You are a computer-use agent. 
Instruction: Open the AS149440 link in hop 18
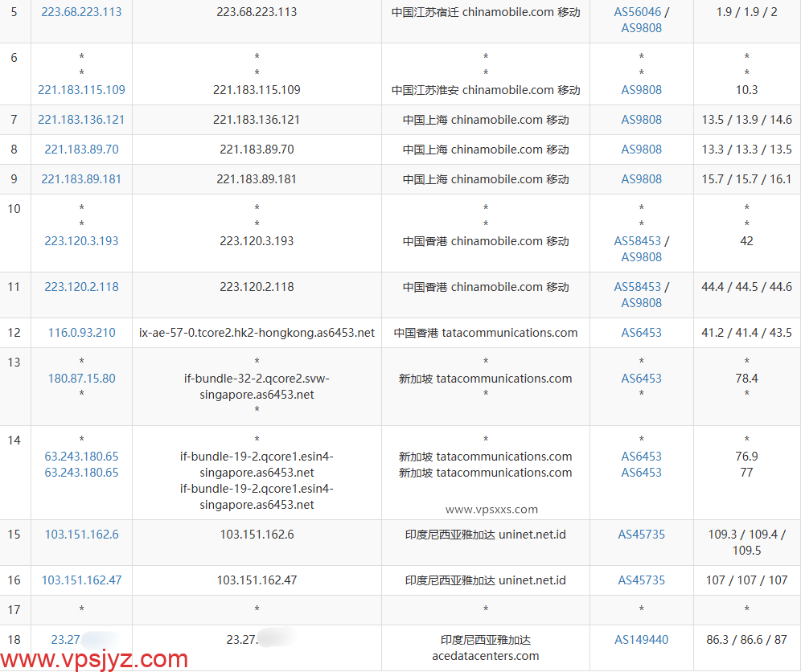pyautogui.click(x=641, y=640)
